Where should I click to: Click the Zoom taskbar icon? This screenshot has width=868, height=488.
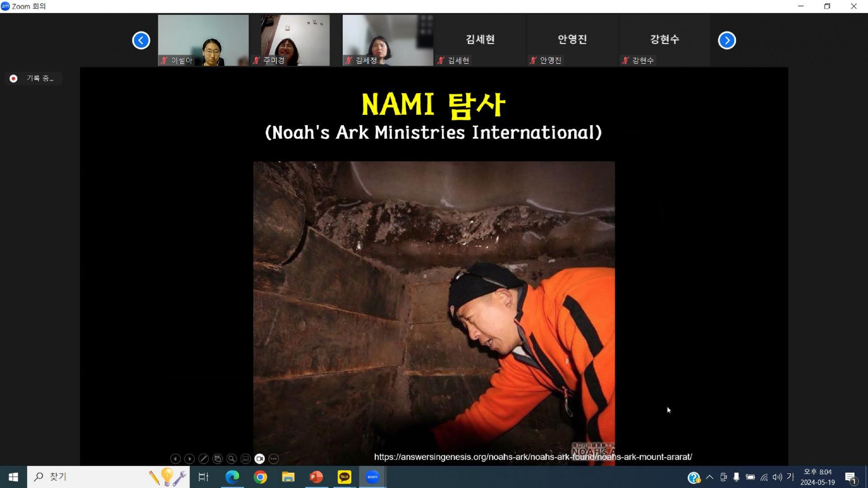click(373, 477)
